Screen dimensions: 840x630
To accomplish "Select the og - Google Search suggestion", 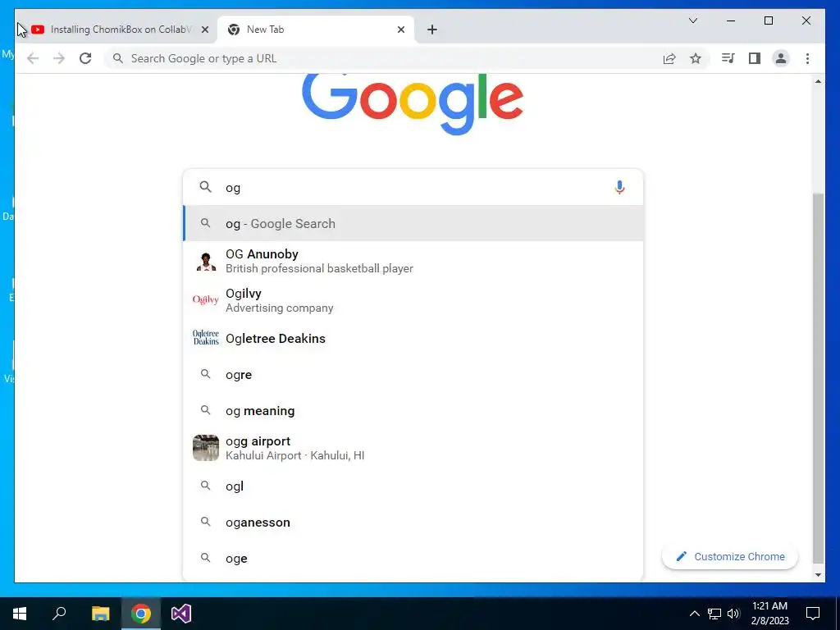I will pyautogui.click(x=413, y=223).
